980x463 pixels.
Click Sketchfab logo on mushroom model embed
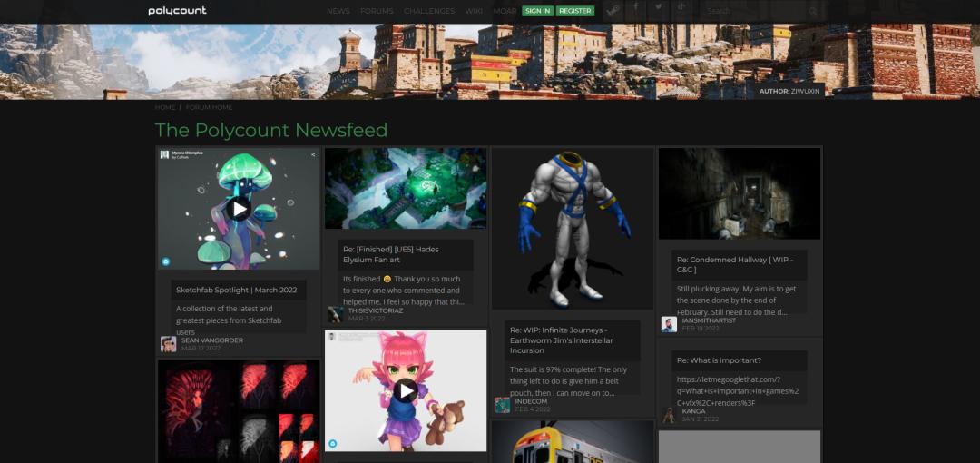click(x=165, y=261)
